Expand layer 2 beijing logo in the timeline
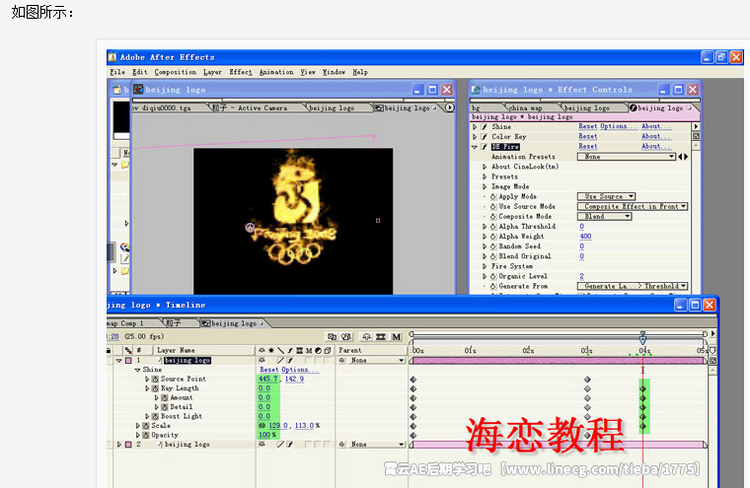Screen dimensions: 750x488 click(119, 444)
